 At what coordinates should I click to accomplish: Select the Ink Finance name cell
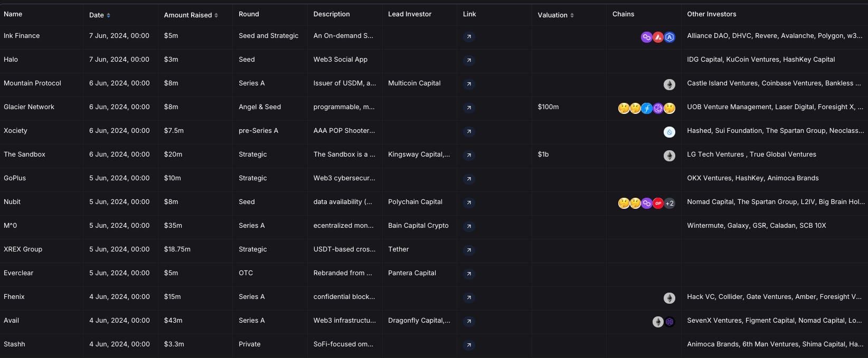pos(22,36)
